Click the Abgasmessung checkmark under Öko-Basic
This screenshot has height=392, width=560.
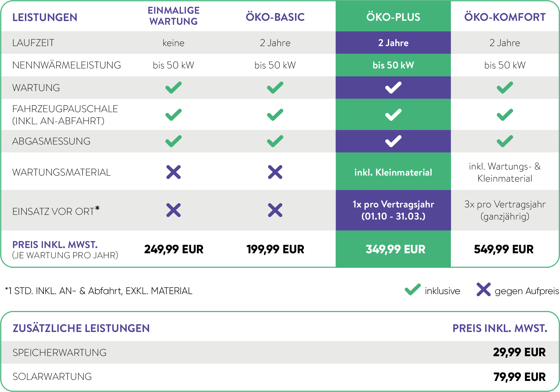[x=275, y=141]
